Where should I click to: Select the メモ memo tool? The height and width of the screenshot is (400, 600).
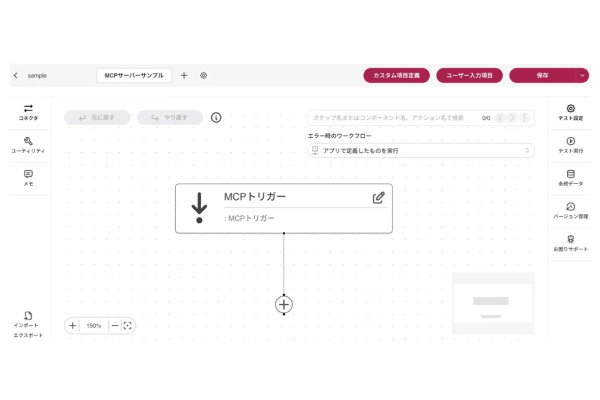28,177
